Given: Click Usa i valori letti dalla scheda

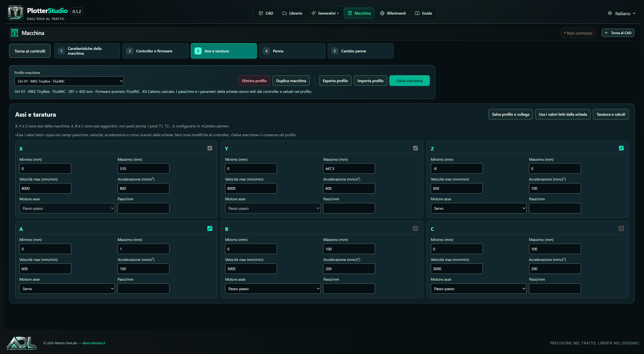Looking at the screenshot, I should tap(563, 114).
